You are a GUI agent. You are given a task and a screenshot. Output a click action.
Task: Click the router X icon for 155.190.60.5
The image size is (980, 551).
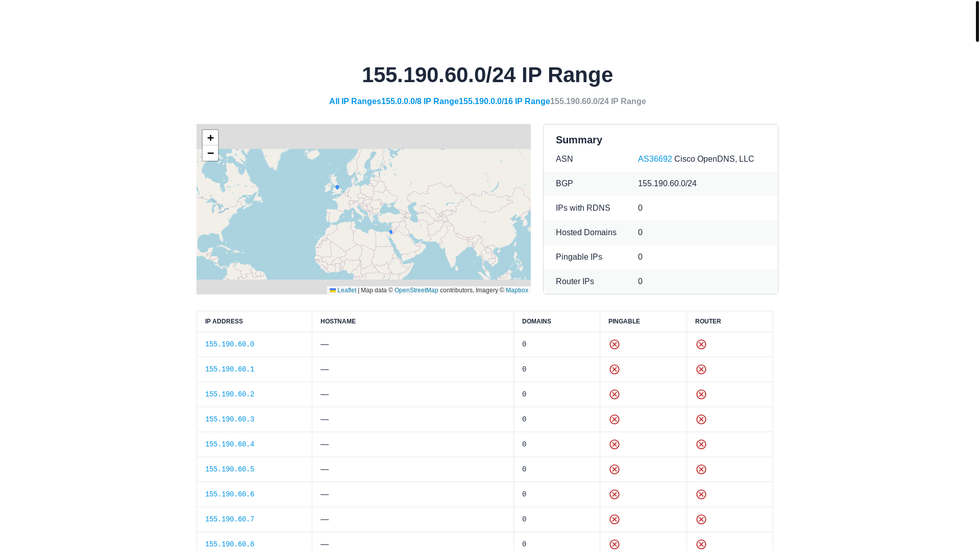[701, 469]
